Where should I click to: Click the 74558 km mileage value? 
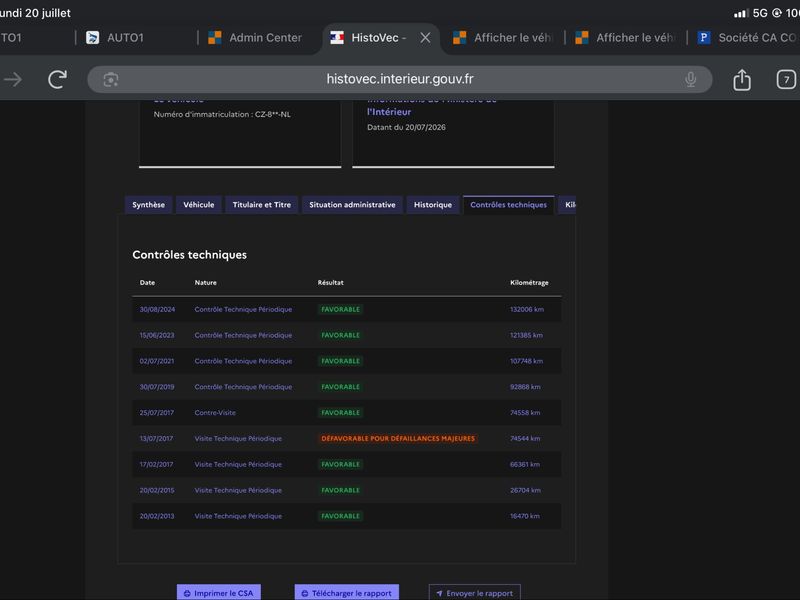tap(525, 412)
